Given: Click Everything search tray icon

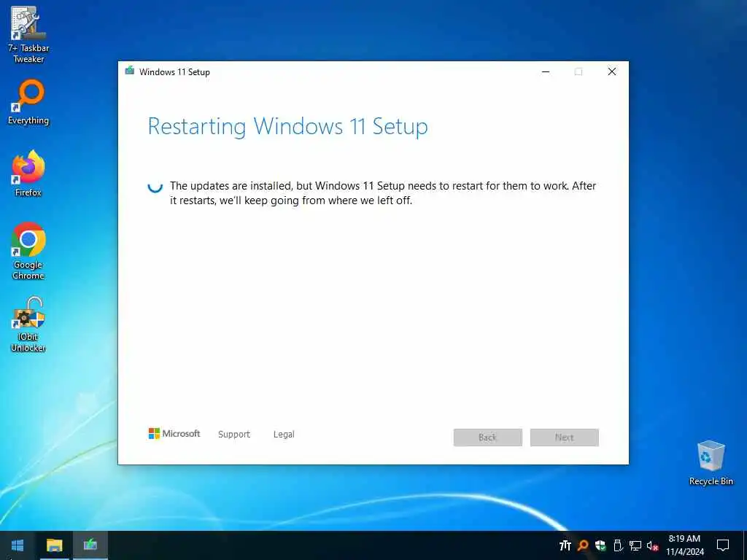Looking at the screenshot, I should 583,545.
